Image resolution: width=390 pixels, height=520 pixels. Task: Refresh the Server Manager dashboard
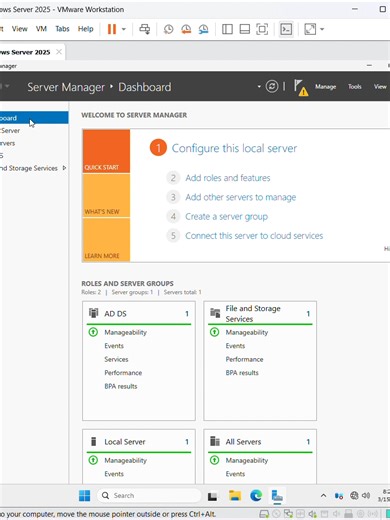click(272, 87)
